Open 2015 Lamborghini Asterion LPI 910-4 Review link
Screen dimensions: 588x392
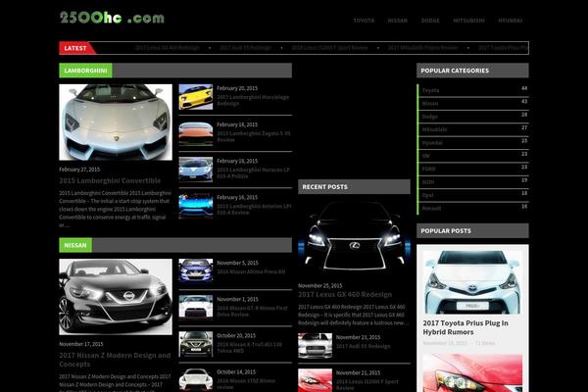pos(254,210)
